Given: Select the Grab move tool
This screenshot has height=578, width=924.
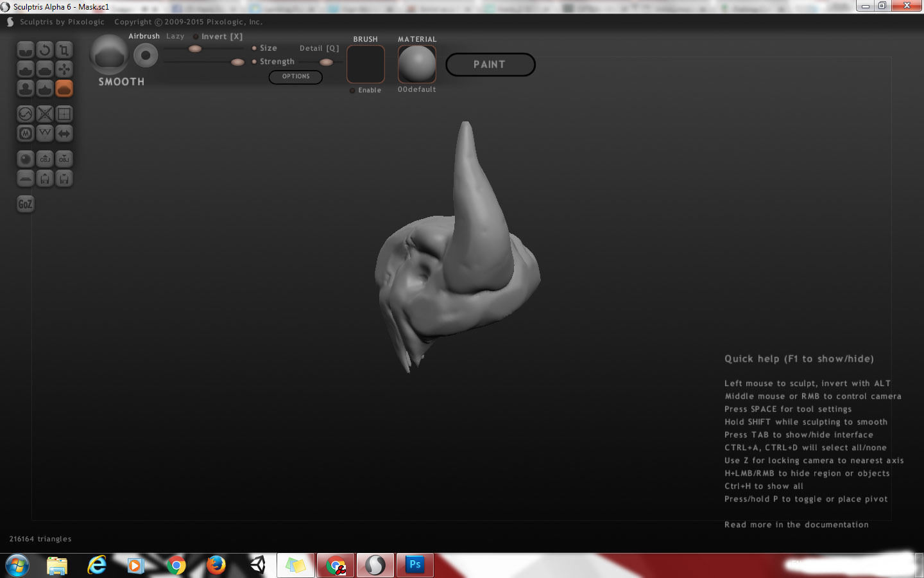Looking at the screenshot, I should [x=64, y=69].
